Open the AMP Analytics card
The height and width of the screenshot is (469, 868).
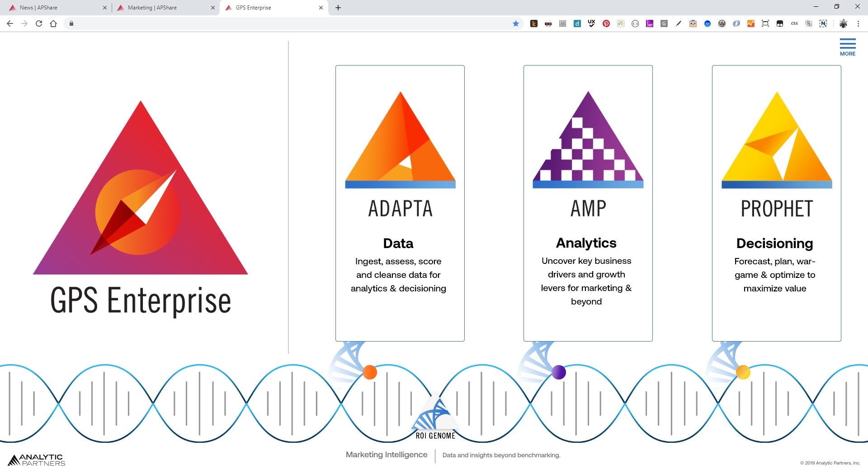(x=588, y=203)
